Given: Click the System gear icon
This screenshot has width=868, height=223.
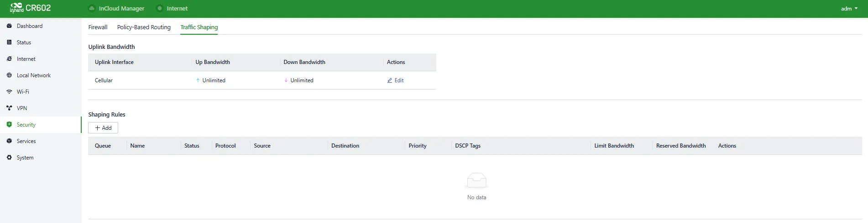Looking at the screenshot, I should (x=9, y=158).
